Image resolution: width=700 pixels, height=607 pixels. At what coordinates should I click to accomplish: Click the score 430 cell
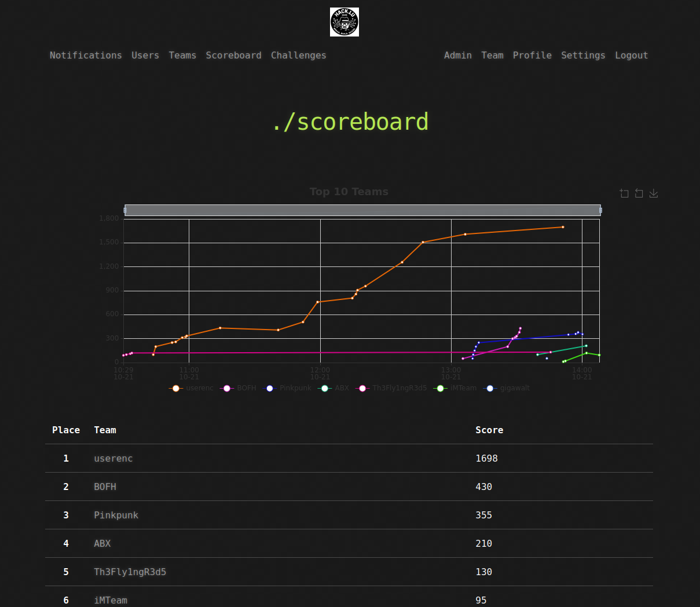coord(484,487)
